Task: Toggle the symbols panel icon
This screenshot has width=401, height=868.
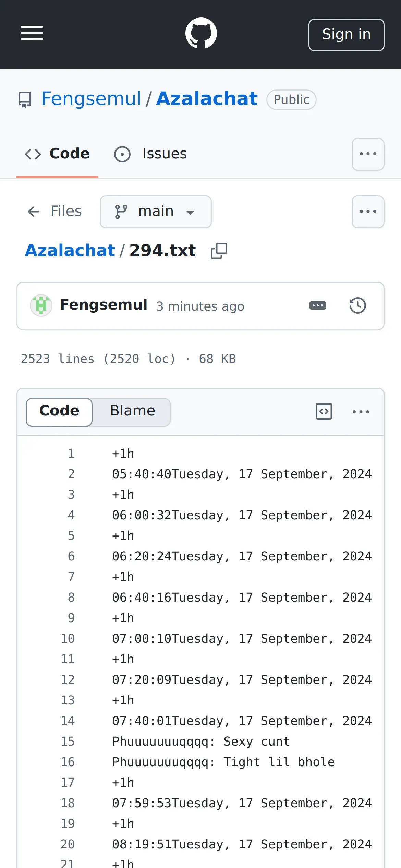Action: 324,411
